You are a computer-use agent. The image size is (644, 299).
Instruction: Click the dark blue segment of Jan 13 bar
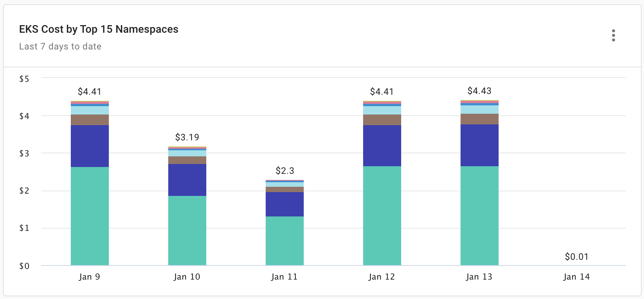tap(480, 145)
